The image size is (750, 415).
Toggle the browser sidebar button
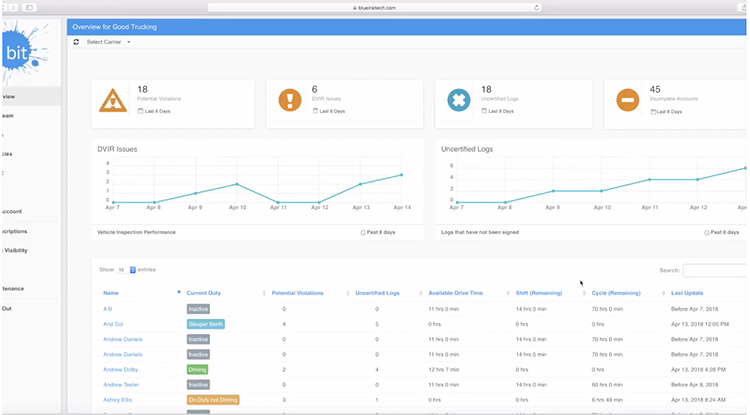29,8
